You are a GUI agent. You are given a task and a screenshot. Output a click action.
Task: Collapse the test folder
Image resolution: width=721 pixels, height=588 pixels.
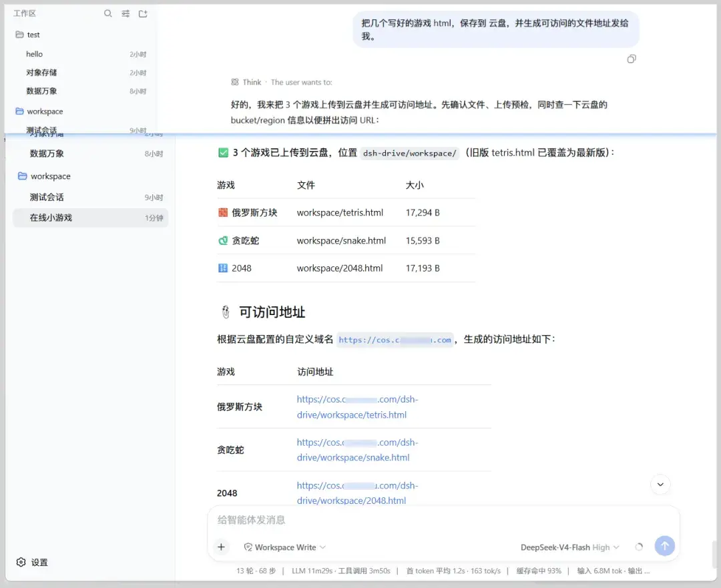coord(27,35)
